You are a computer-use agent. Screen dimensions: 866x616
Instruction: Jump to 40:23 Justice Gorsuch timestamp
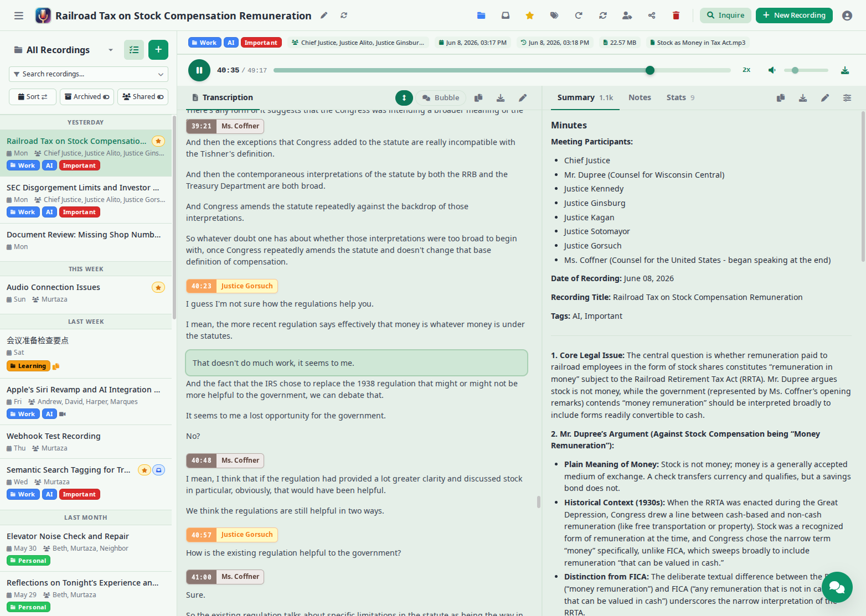pyautogui.click(x=202, y=286)
